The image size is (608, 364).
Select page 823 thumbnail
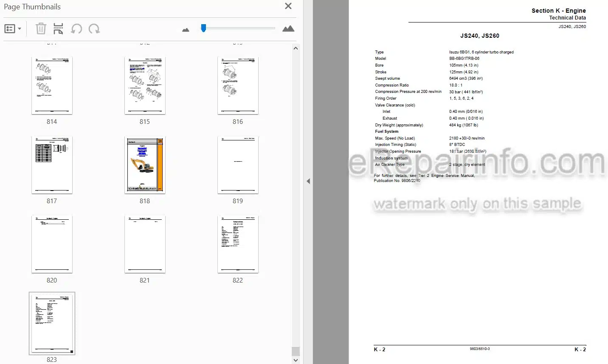click(x=52, y=323)
